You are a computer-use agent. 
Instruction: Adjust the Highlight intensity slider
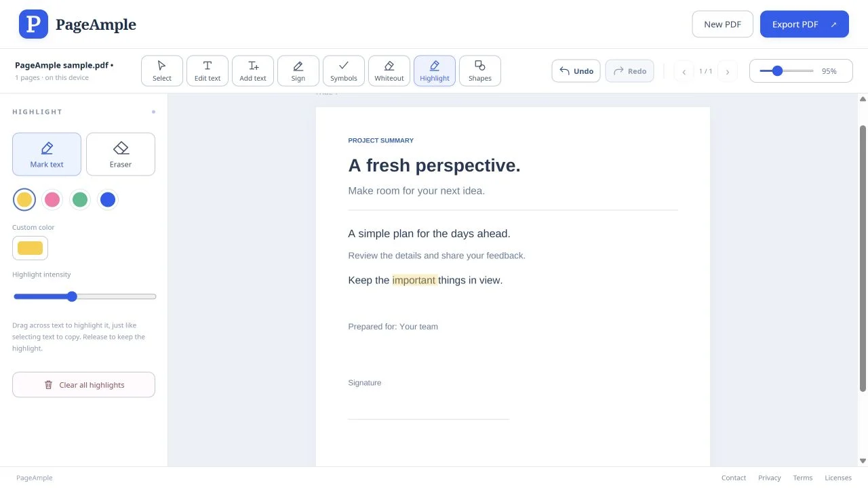[x=85, y=296]
